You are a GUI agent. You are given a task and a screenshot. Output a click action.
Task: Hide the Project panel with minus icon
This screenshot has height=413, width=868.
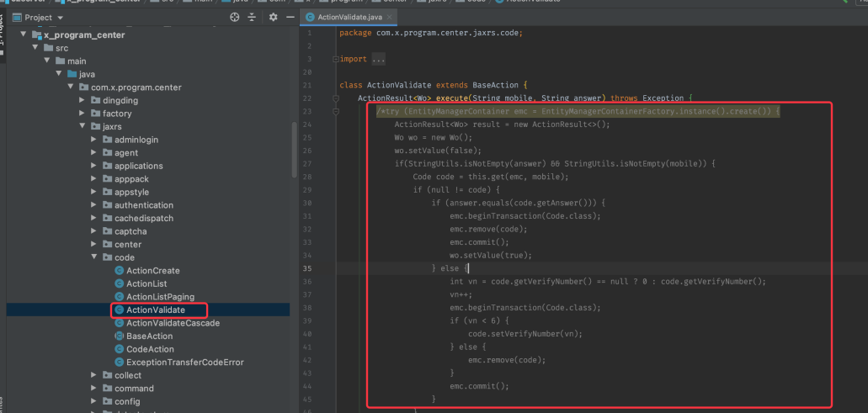[x=289, y=17]
